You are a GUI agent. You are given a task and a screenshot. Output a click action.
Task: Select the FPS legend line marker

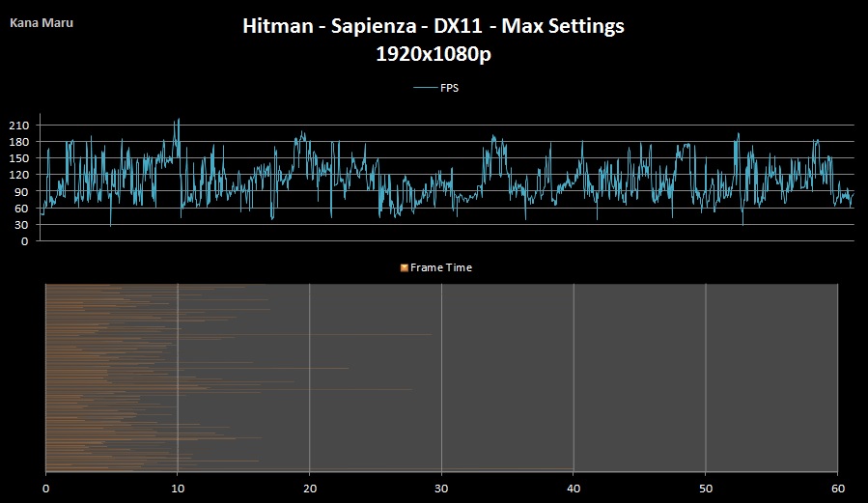tap(425, 88)
